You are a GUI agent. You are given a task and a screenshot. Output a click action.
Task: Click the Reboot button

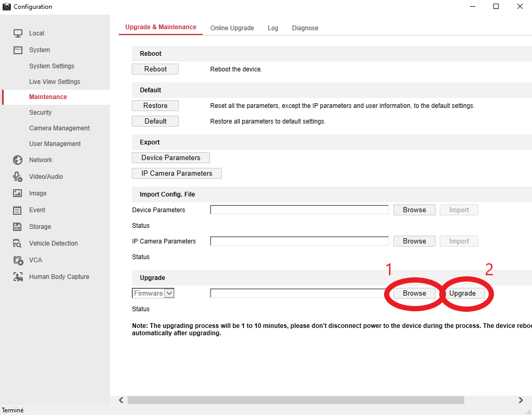coord(155,69)
